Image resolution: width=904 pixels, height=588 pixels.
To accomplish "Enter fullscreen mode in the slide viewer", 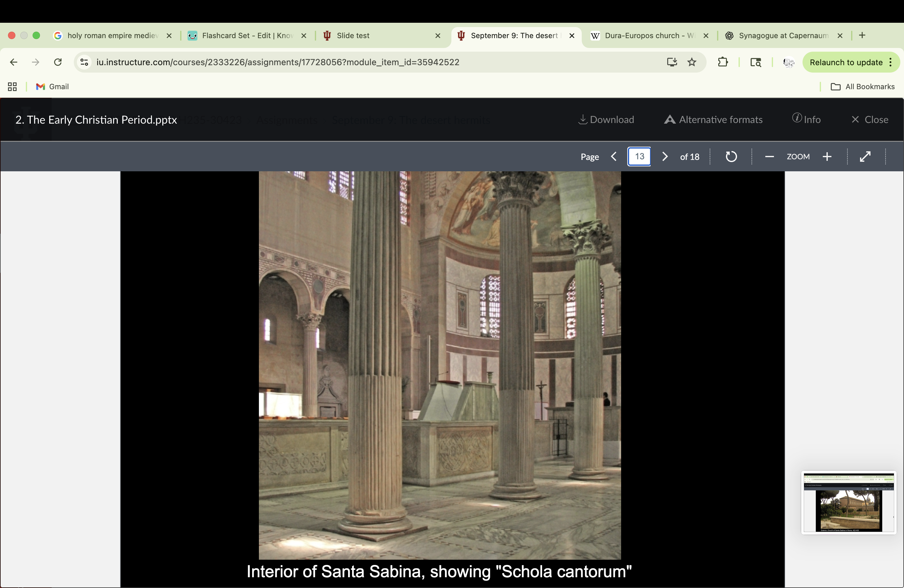I will [865, 156].
